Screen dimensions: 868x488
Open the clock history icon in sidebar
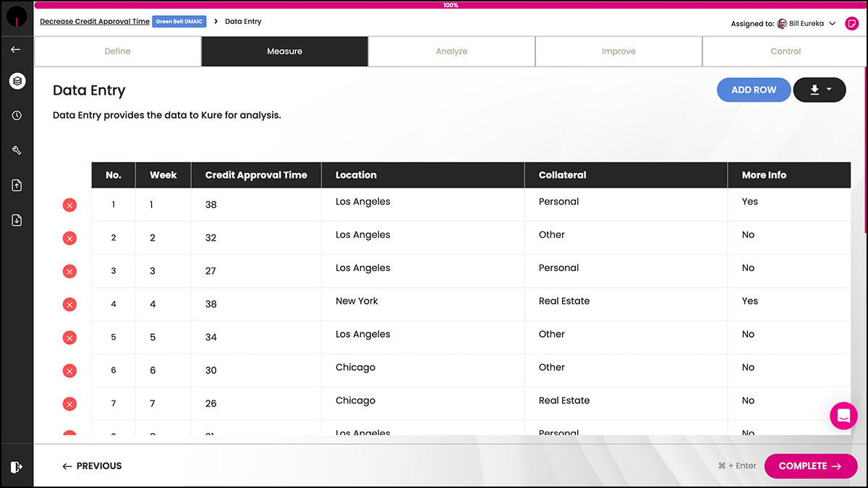pos(17,116)
